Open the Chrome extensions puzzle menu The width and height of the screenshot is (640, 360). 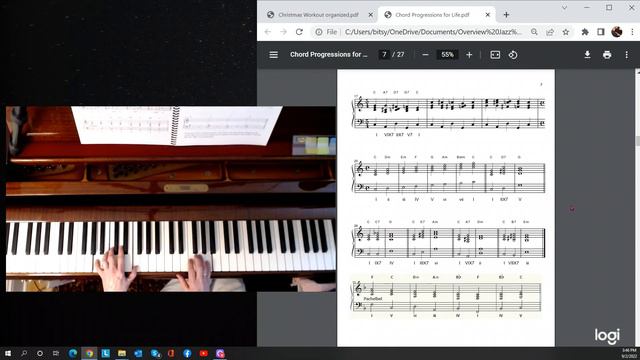(x=585, y=32)
